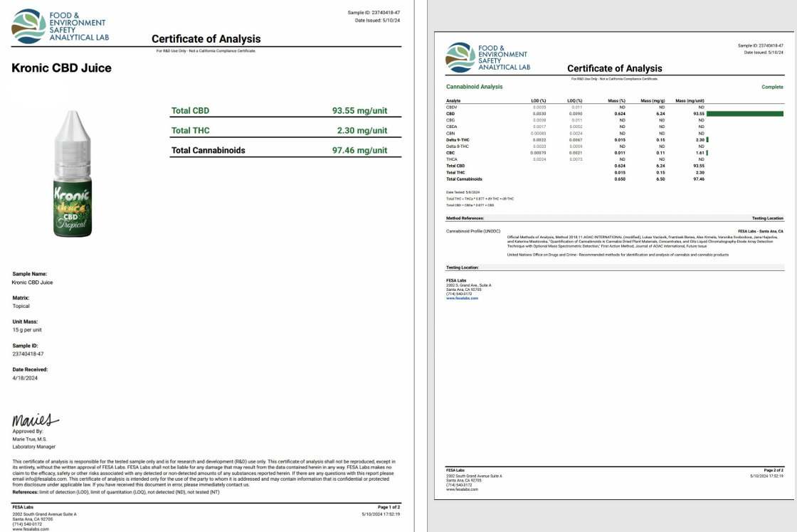The width and height of the screenshot is (797, 532).
Task: Click the small green CBC bar
Action: click(707, 153)
